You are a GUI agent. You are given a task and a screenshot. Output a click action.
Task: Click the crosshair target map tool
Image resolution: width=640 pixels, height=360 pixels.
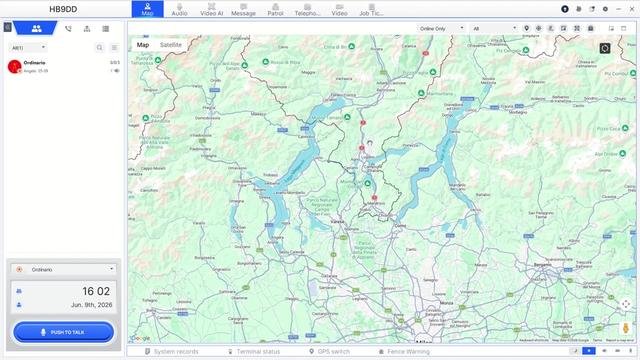coord(538,28)
